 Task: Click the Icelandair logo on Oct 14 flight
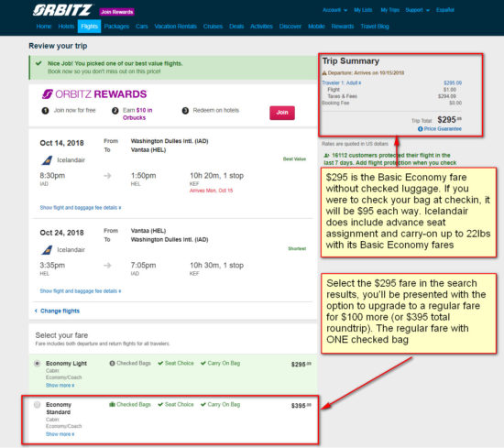48,160
